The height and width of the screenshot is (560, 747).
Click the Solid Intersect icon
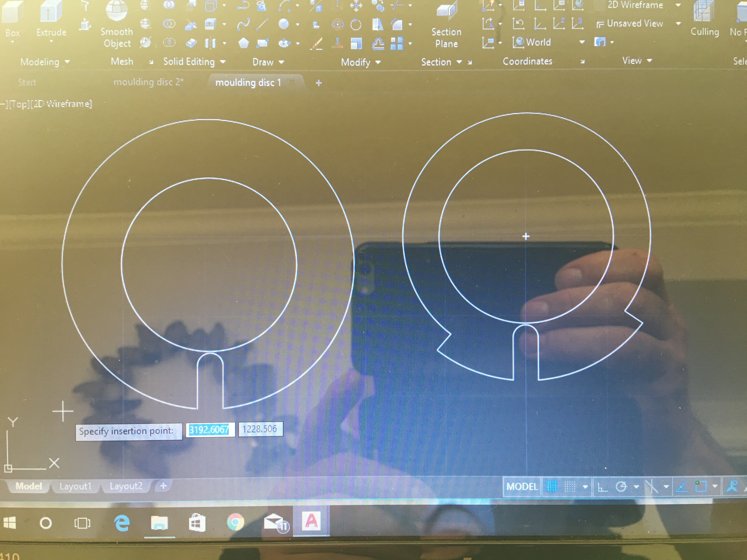coord(169,43)
